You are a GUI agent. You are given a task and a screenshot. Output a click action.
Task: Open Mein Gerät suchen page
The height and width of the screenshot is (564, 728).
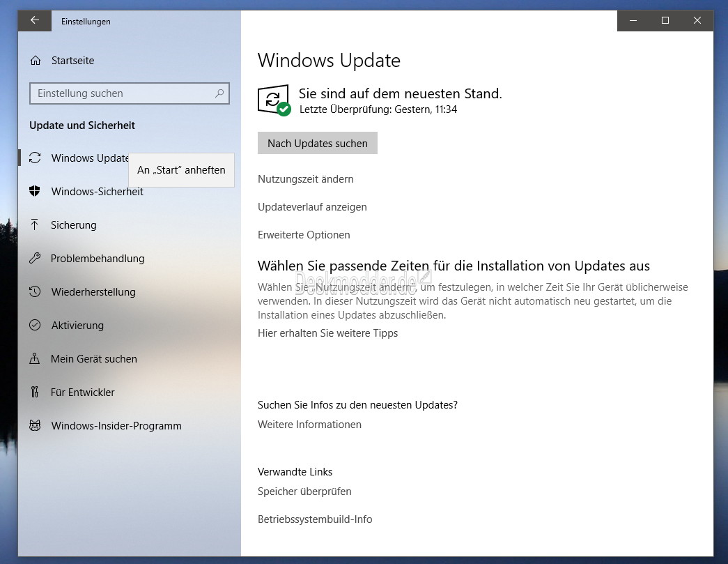(x=94, y=358)
